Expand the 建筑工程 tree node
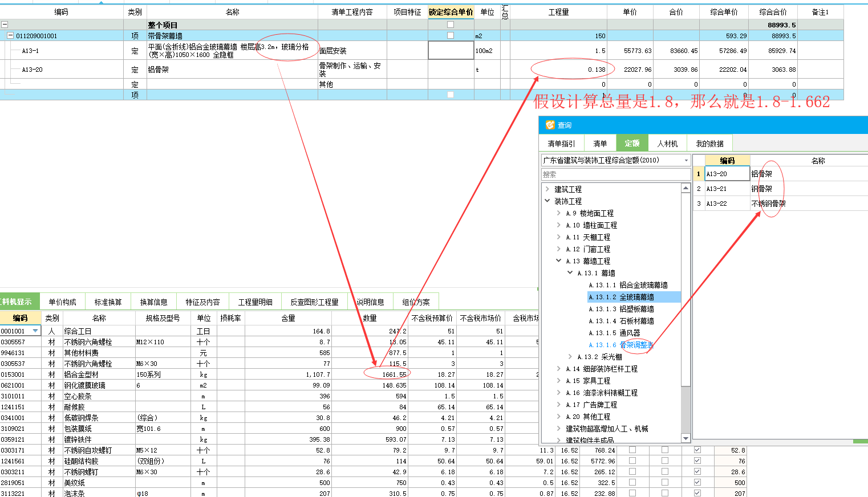 pyautogui.click(x=547, y=189)
